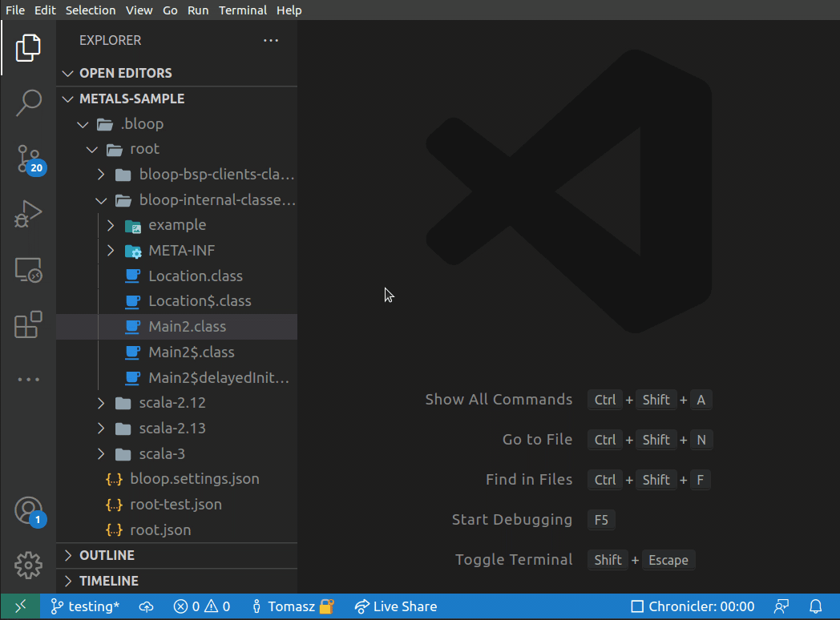Open the Edit menu
This screenshot has height=620, width=840.
[x=45, y=10]
